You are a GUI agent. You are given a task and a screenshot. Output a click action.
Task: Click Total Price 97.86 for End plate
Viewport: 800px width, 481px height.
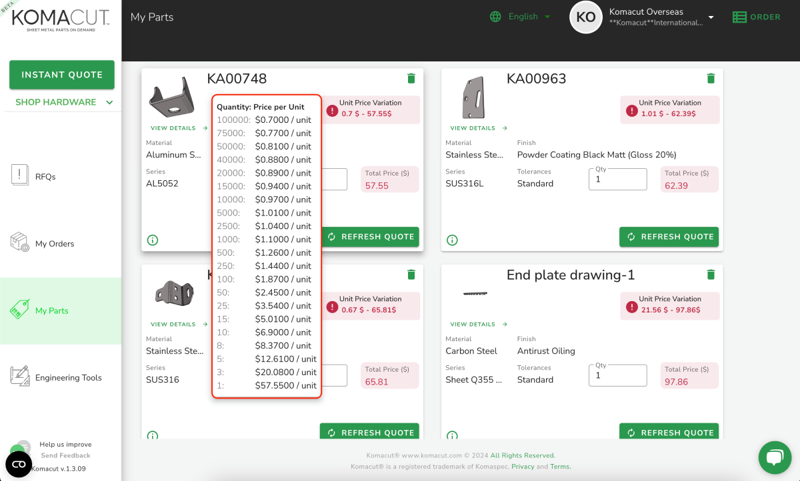(689, 376)
